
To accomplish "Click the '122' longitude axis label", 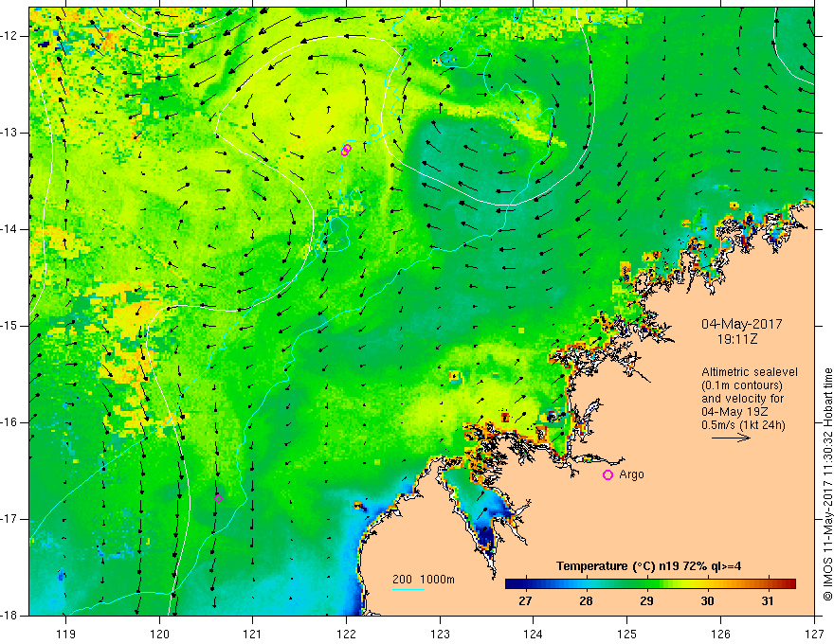I will pyautogui.click(x=346, y=634).
